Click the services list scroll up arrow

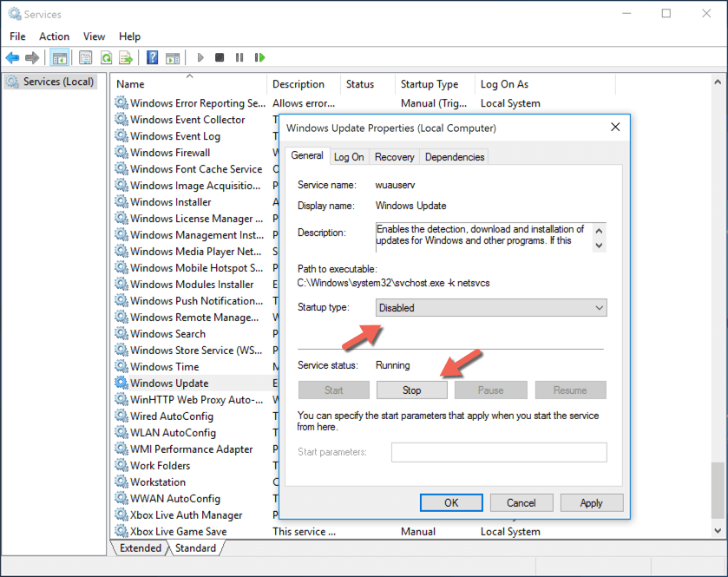pos(718,82)
